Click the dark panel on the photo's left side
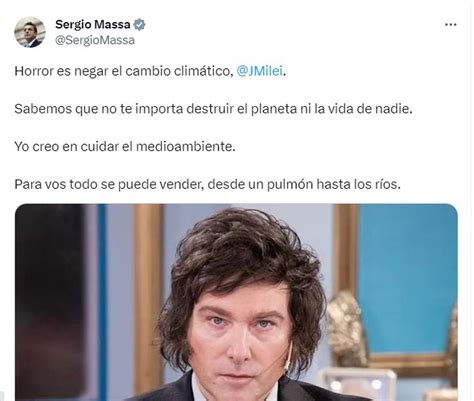Image resolution: width=474 pixels, height=401 pixels. click(50, 300)
